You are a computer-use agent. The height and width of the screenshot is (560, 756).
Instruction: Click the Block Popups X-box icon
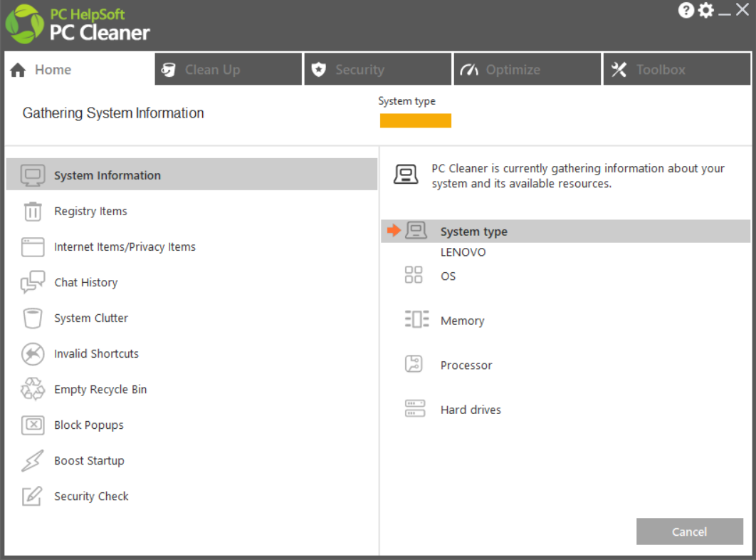(x=33, y=425)
